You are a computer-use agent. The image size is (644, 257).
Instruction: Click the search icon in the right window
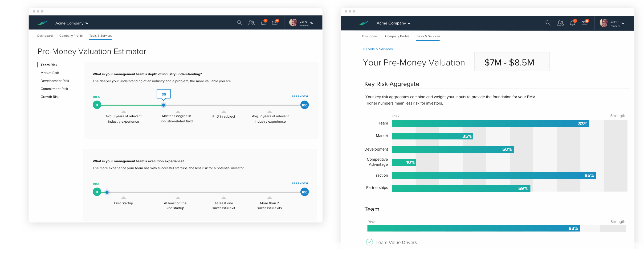tap(548, 23)
